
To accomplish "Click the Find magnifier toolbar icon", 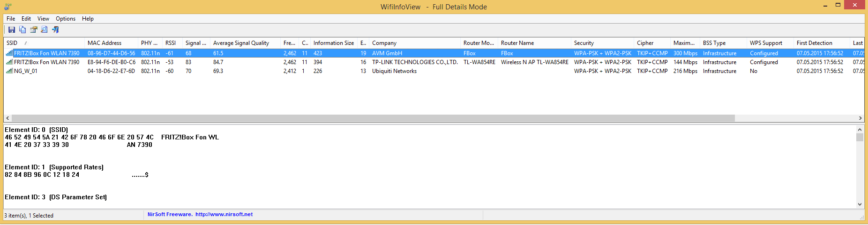I will pos(44,30).
